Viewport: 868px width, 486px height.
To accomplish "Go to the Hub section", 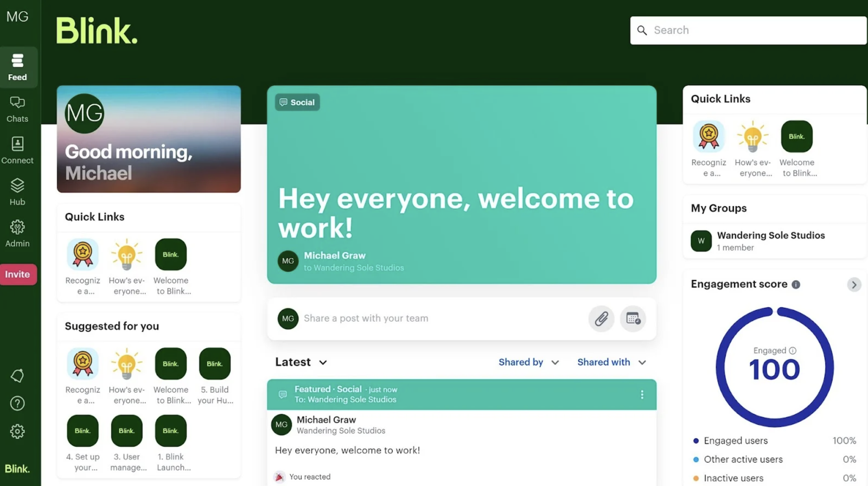I will point(17,192).
